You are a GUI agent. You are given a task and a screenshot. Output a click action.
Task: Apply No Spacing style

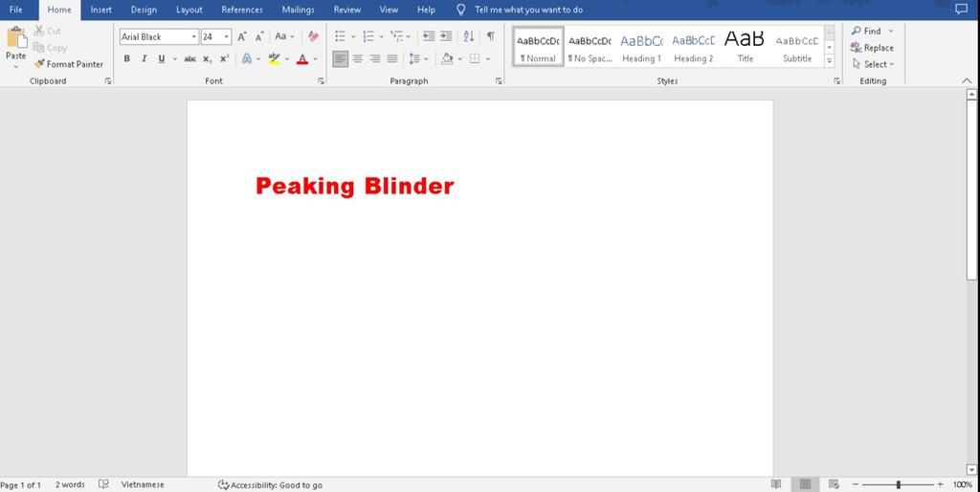click(590, 47)
